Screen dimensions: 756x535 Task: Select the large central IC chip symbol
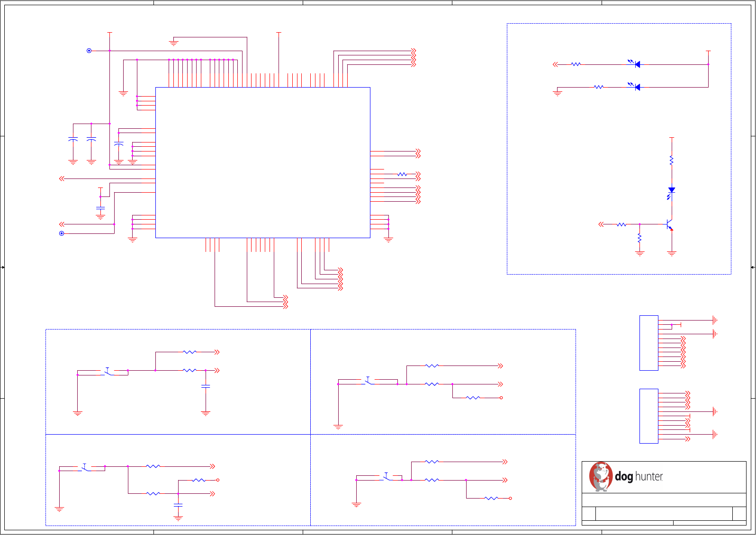[263, 162]
